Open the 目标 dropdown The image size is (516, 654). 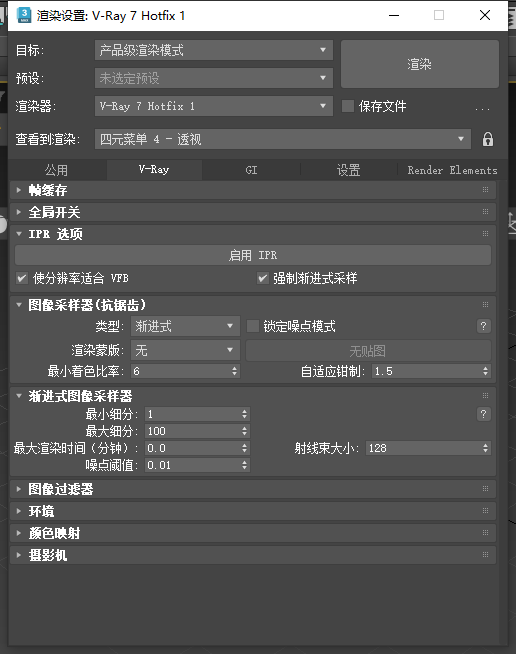[x=214, y=50]
